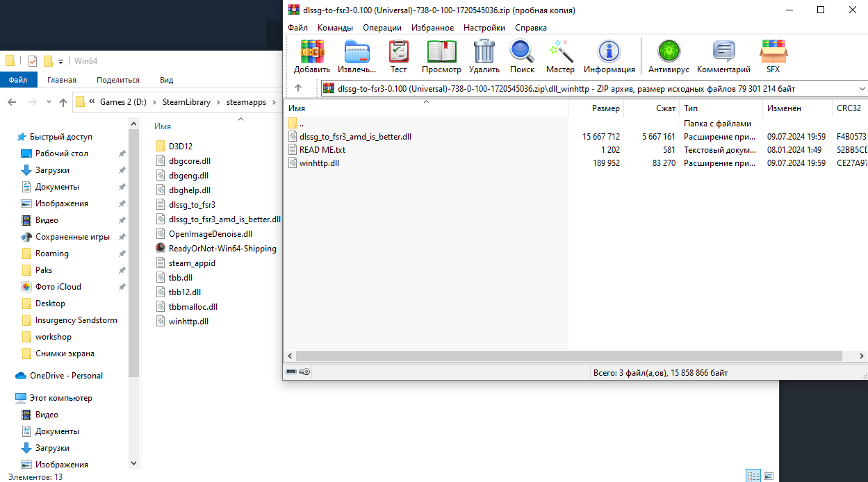868x482 pixels.
Task: Open Снимки экрана in the sidebar
Action: [65, 354]
